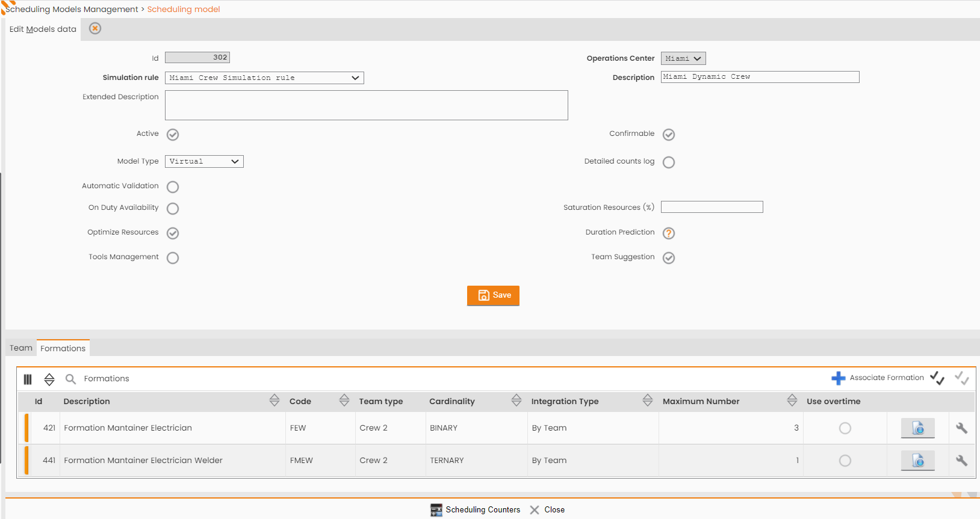Click the sort arrows icon beside search

tap(49, 379)
